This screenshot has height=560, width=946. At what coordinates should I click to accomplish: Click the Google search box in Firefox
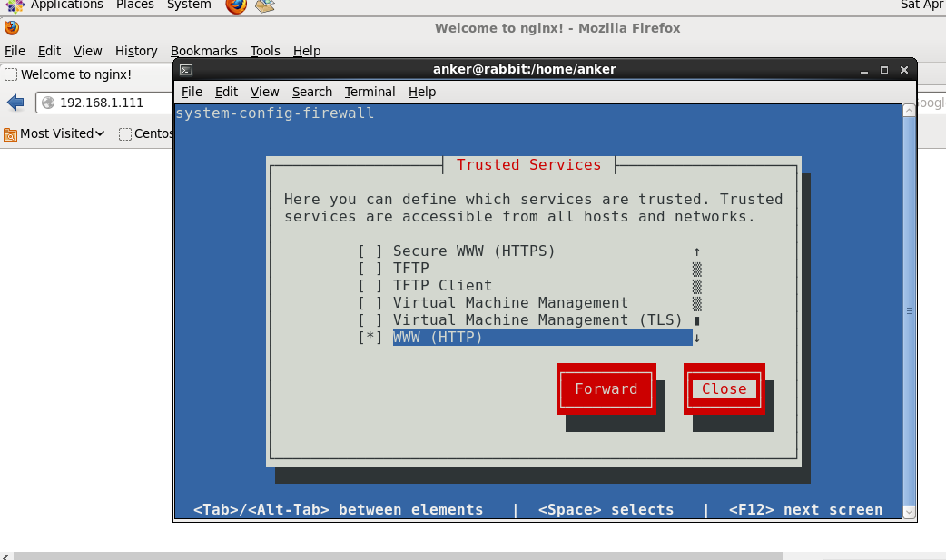click(x=931, y=103)
